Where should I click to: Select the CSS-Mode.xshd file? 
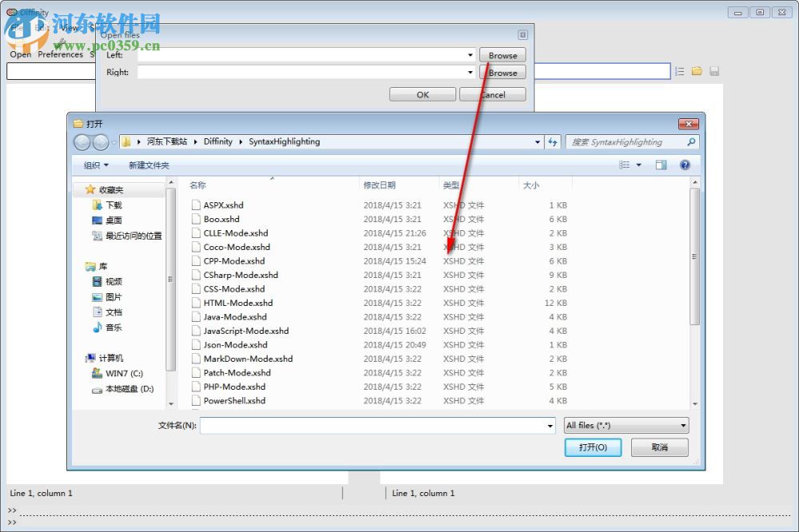point(229,289)
